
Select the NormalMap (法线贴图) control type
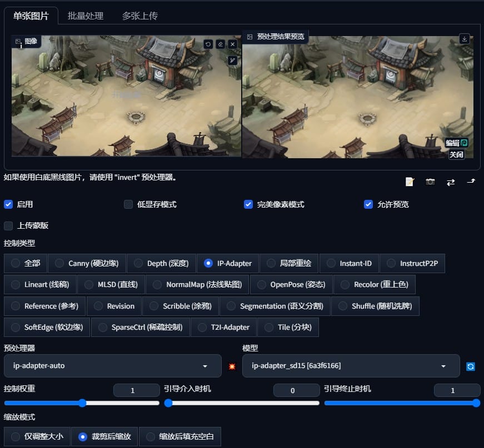[x=197, y=285]
